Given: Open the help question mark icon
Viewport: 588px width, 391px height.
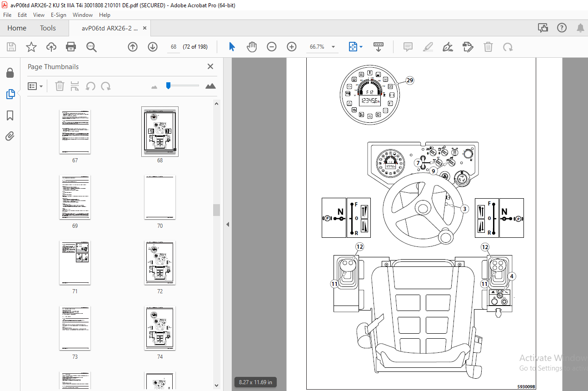Looking at the screenshot, I should point(562,28).
